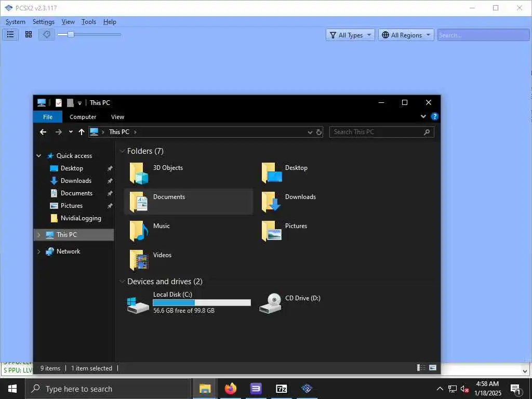
Task: Select Network in navigation pane
Action: point(68,251)
